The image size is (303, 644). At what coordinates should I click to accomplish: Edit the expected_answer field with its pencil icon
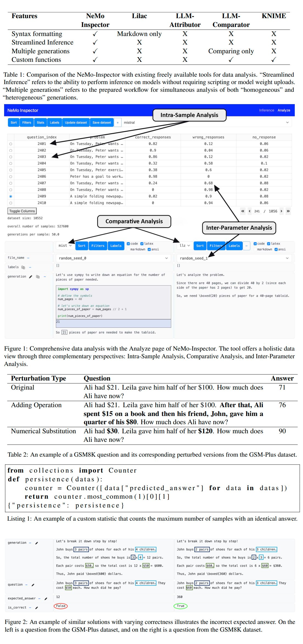point(46,598)
